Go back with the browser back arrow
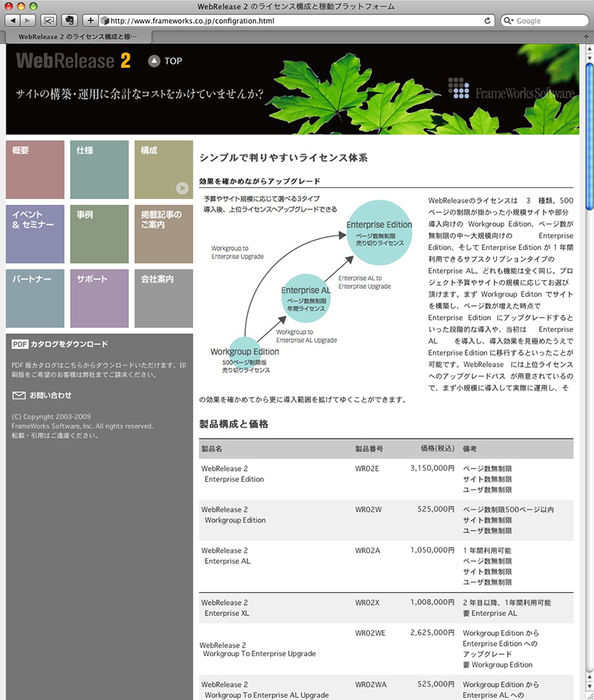Screen dimensions: 594x700 (x=13, y=21)
